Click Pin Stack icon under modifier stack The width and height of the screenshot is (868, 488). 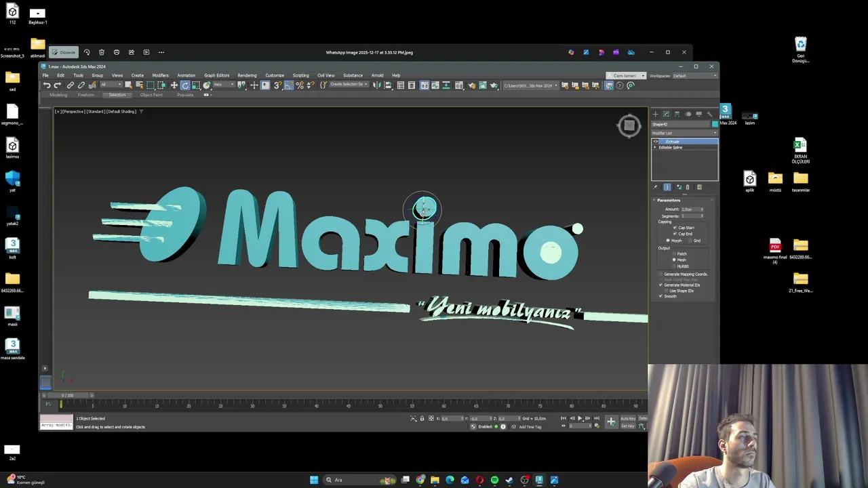click(655, 187)
